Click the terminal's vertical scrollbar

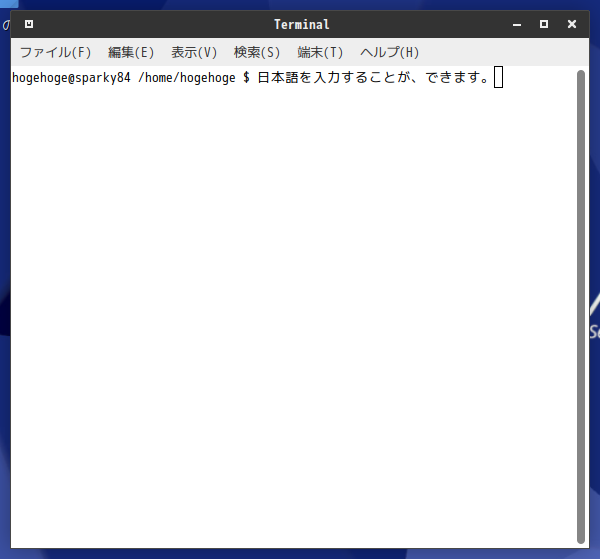[x=580, y=306]
